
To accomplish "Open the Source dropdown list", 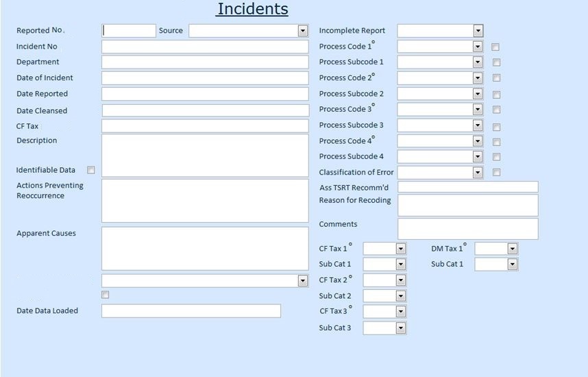I will 302,31.
